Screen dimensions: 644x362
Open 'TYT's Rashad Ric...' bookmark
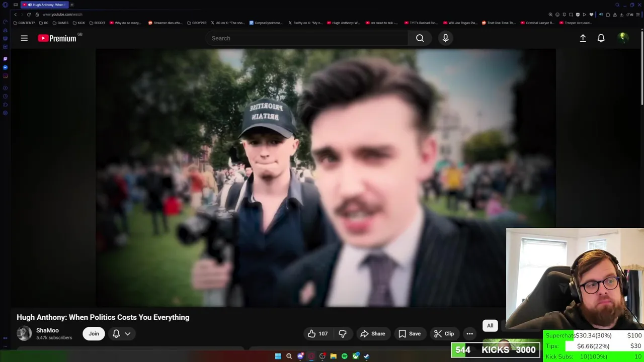click(x=421, y=23)
